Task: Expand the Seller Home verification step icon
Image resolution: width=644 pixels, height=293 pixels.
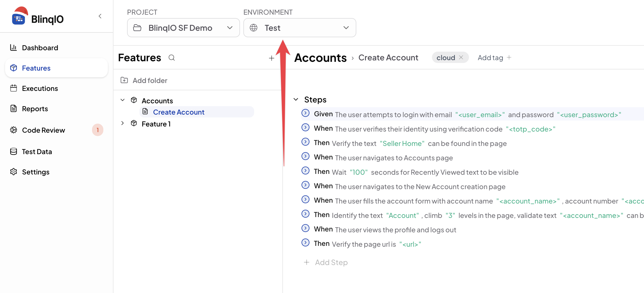Action: coord(305,142)
